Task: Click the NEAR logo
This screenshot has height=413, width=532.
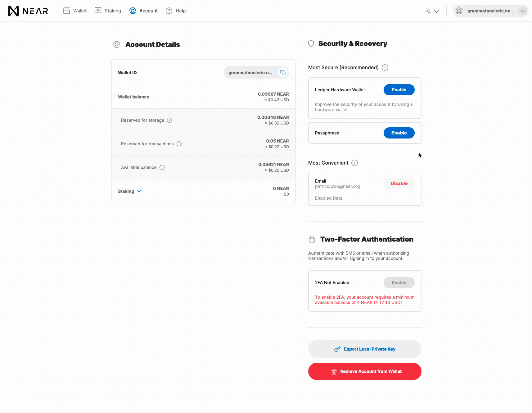Action: click(x=28, y=11)
